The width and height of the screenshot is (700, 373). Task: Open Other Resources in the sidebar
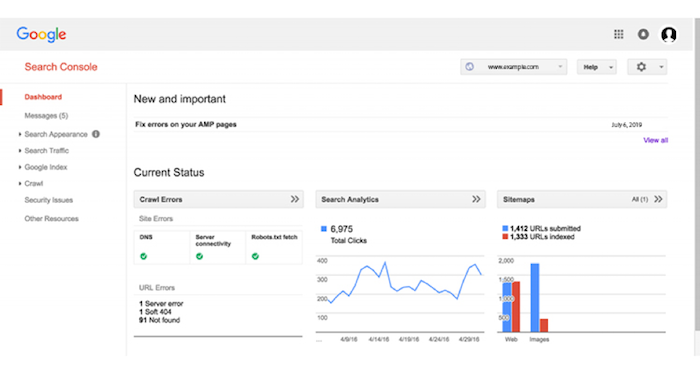[51, 219]
